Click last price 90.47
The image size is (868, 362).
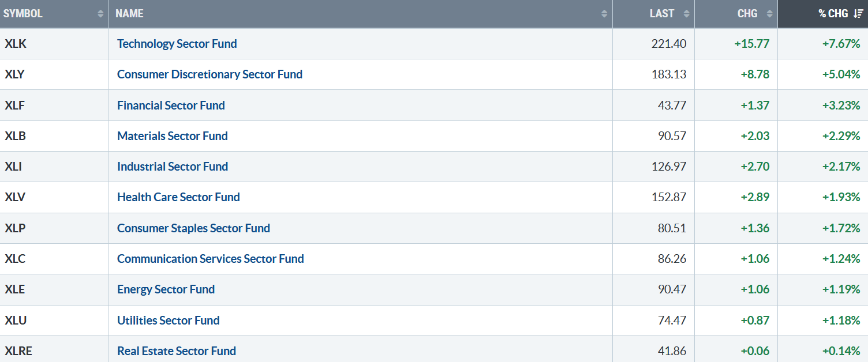[672, 289]
